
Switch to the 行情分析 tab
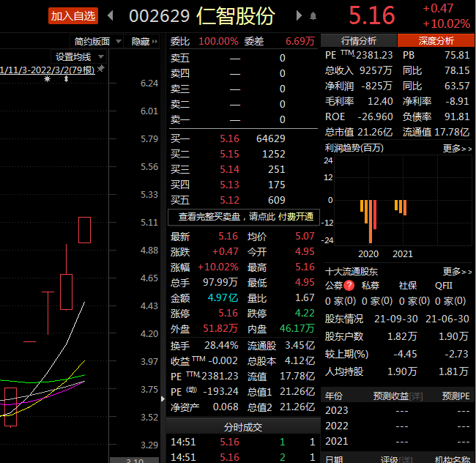click(359, 41)
